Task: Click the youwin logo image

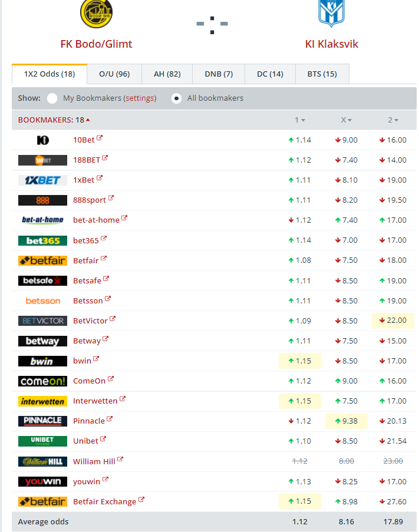Action: (43, 481)
